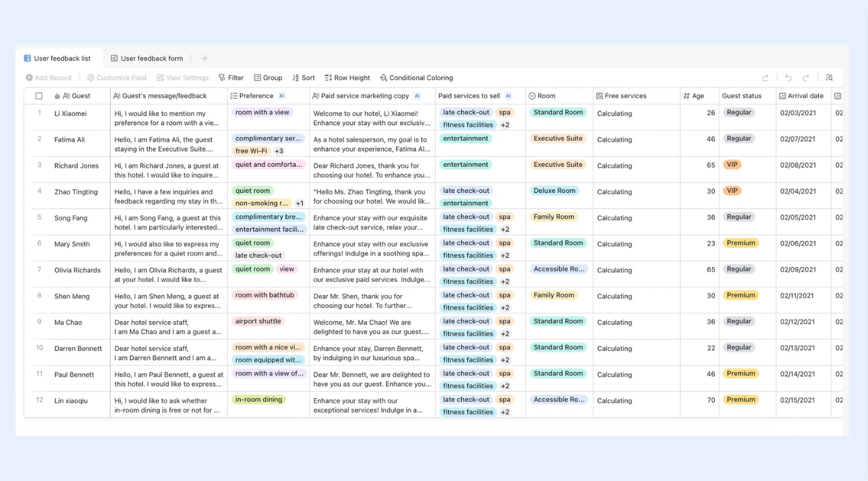Click the Deluxe Room tag for Zhao Tingting
868x481 pixels.
pos(554,191)
